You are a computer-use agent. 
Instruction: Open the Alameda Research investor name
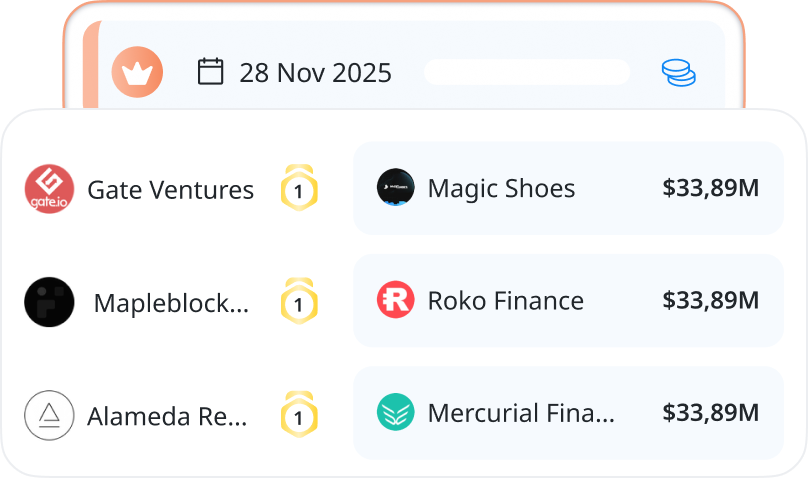tap(167, 415)
